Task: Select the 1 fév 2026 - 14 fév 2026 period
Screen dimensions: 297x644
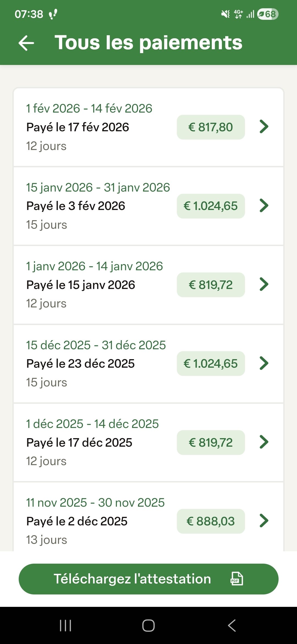Action: tap(89, 108)
